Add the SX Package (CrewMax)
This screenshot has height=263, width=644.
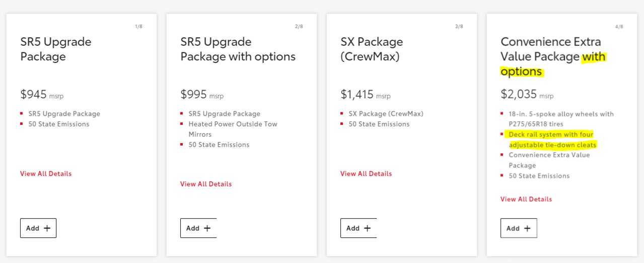click(359, 228)
